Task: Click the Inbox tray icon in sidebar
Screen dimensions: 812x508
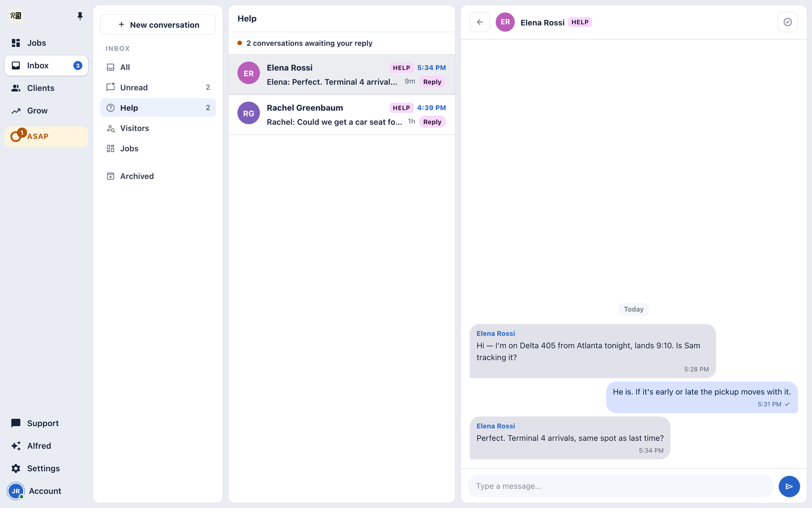Action: click(16, 66)
